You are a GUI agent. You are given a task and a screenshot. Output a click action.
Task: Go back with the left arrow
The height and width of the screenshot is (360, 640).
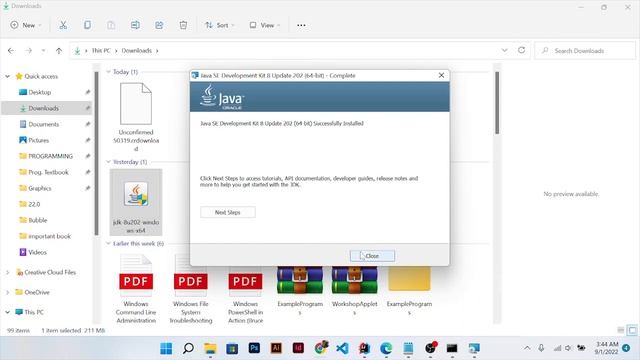coord(11,51)
